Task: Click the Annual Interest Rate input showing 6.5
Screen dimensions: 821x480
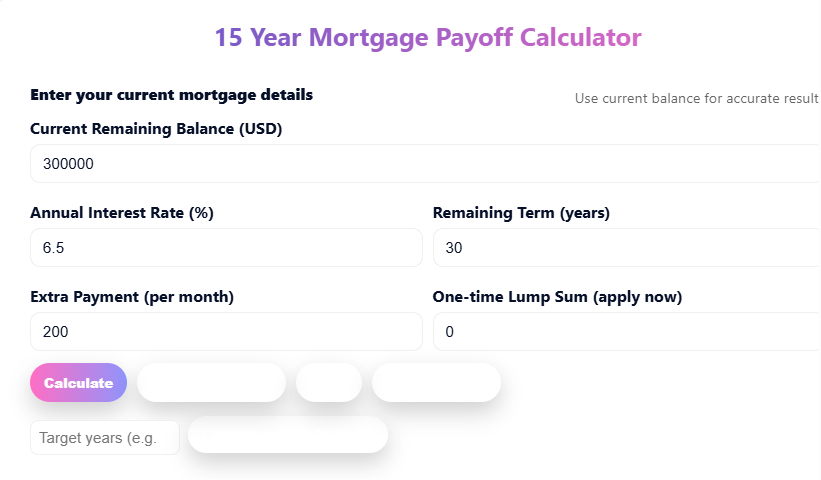Action: click(226, 248)
